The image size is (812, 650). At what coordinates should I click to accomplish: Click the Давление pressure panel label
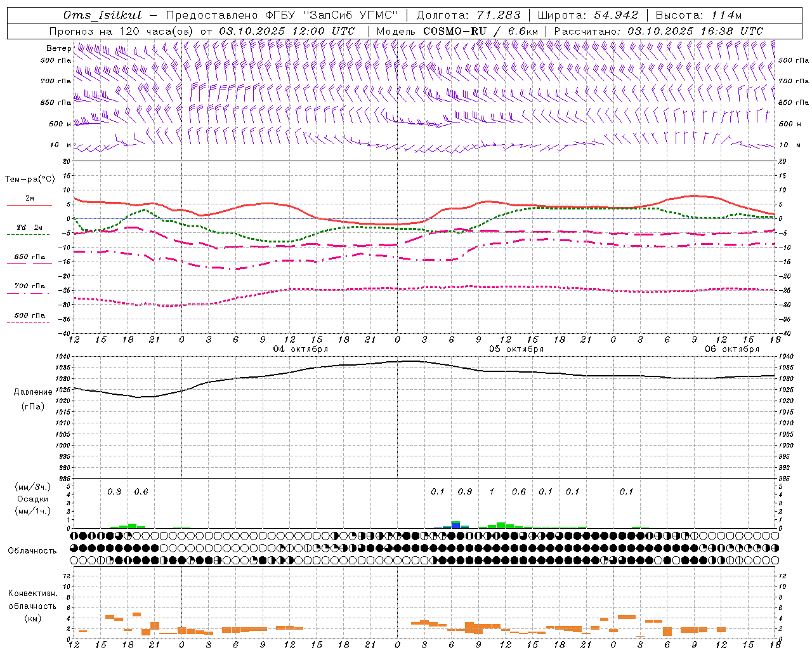[x=33, y=392]
